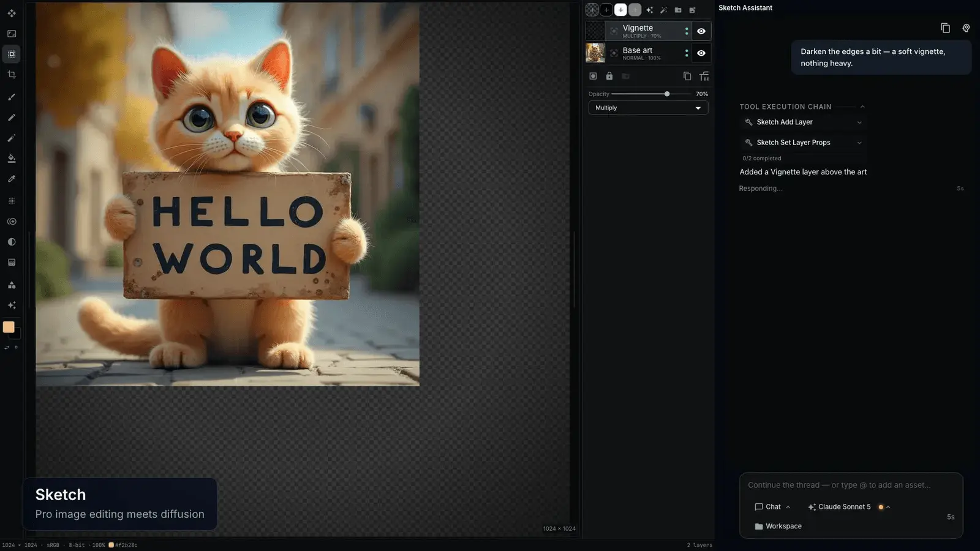Screen dimensions: 980x551
Task: Open Base art layer options menu
Action: (x=687, y=53)
